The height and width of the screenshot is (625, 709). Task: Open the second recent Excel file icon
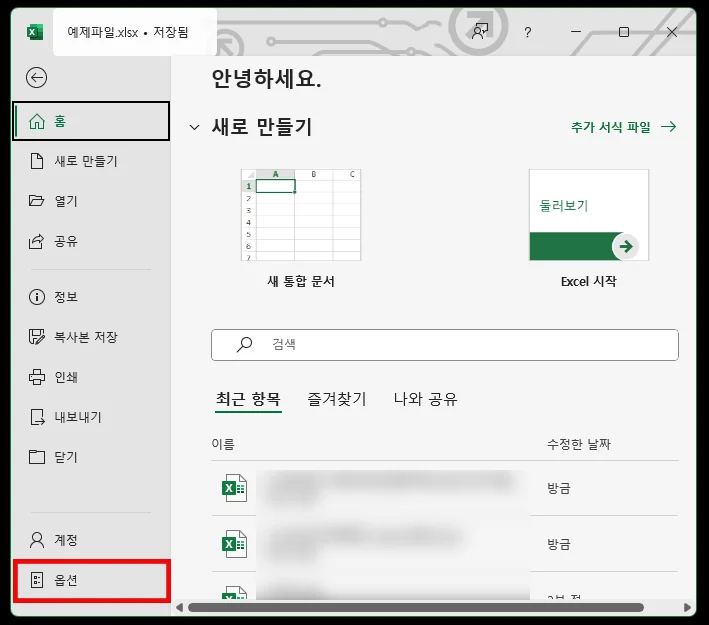click(x=234, y=544)
